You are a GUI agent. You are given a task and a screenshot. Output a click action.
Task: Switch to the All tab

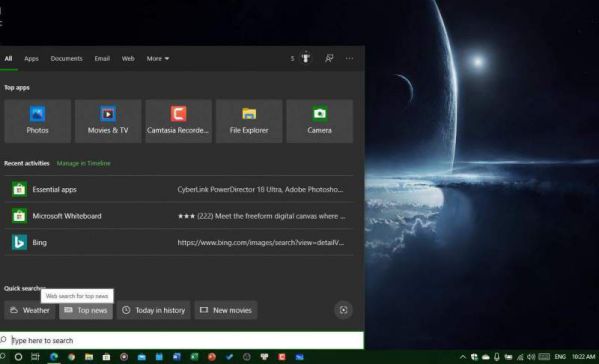pyautogui.click(x=8, y=58)
